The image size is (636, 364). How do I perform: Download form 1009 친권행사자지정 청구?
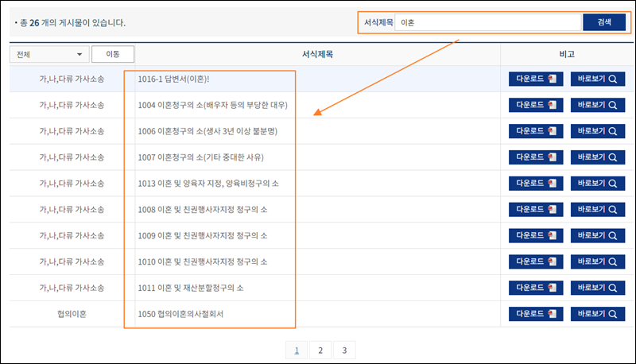click(x=536, y=235)
